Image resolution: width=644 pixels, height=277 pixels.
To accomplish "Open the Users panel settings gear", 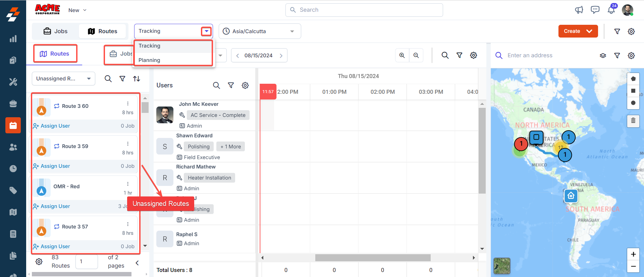I will (245, 85).
